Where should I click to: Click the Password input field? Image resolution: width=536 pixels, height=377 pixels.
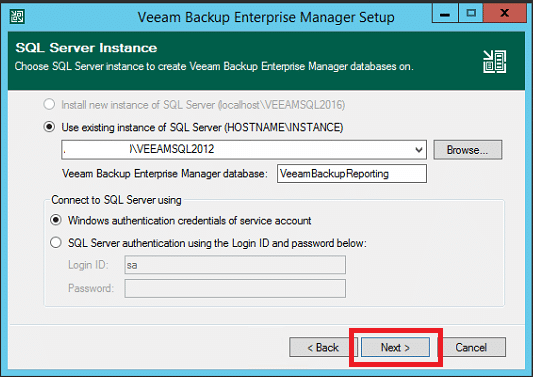pos(235,288)
